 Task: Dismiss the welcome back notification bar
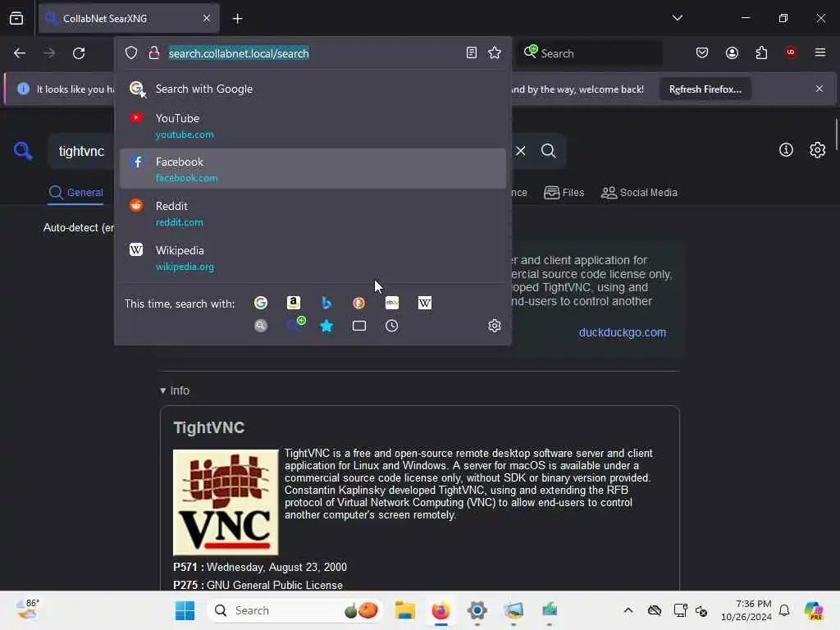(819, 89)
